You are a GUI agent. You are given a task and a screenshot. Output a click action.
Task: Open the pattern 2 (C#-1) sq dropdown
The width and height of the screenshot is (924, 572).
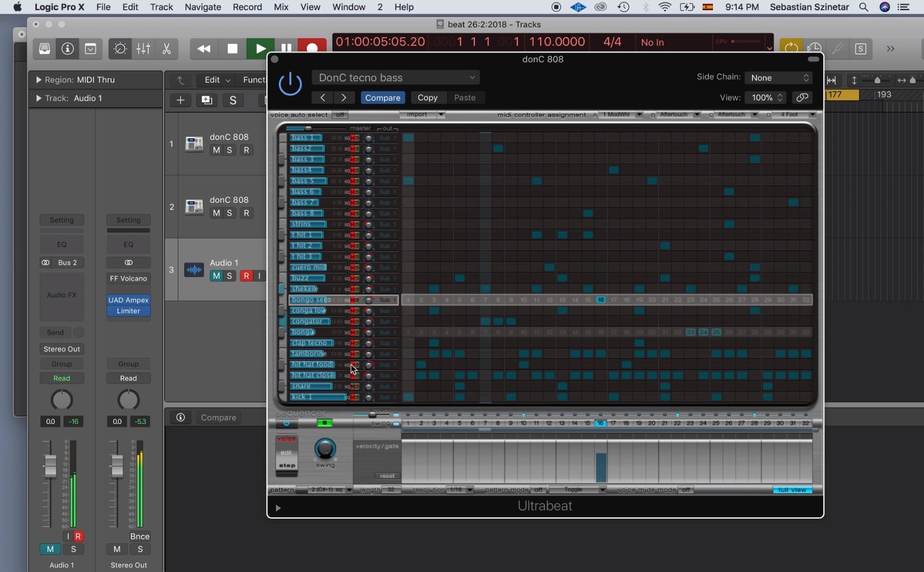(330, 490)
